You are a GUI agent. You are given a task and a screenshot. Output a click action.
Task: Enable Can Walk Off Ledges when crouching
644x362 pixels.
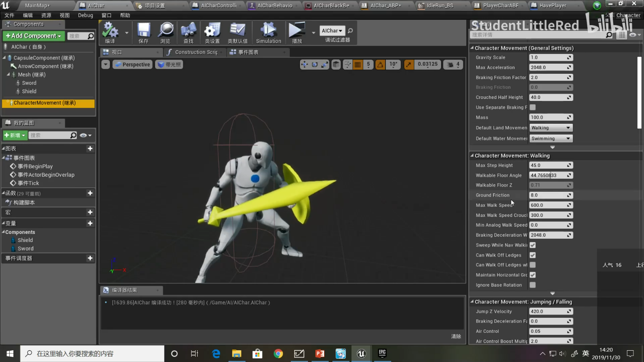[533, 265]
